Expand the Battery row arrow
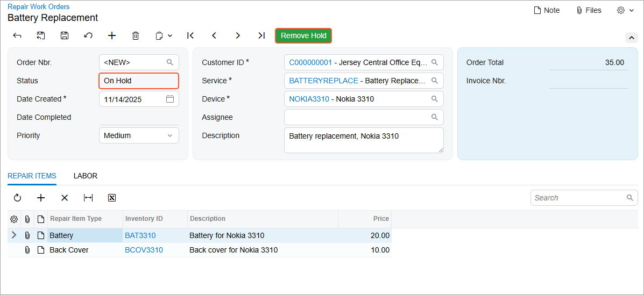Image resolution: width=644 pixels, height=295 pixels. [14, 235]
